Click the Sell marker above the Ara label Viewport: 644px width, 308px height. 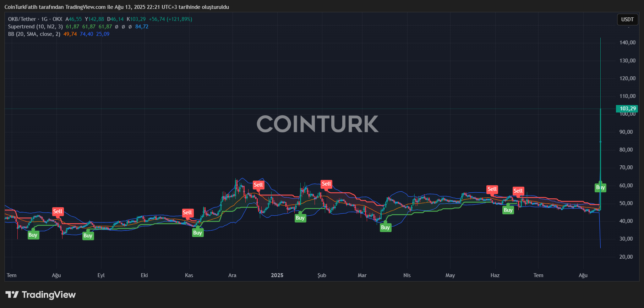point(258,185)
